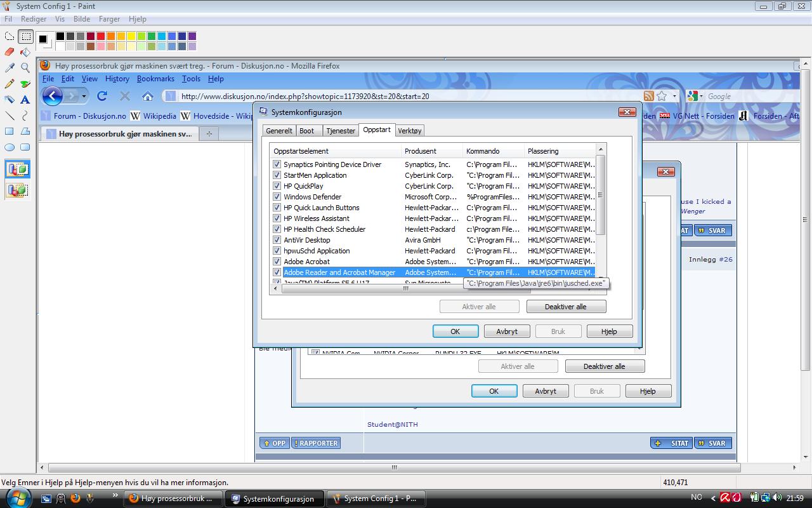Click the NO language indicator in the taskbar
The image size is (812, 508).
(x=697, y=498)
